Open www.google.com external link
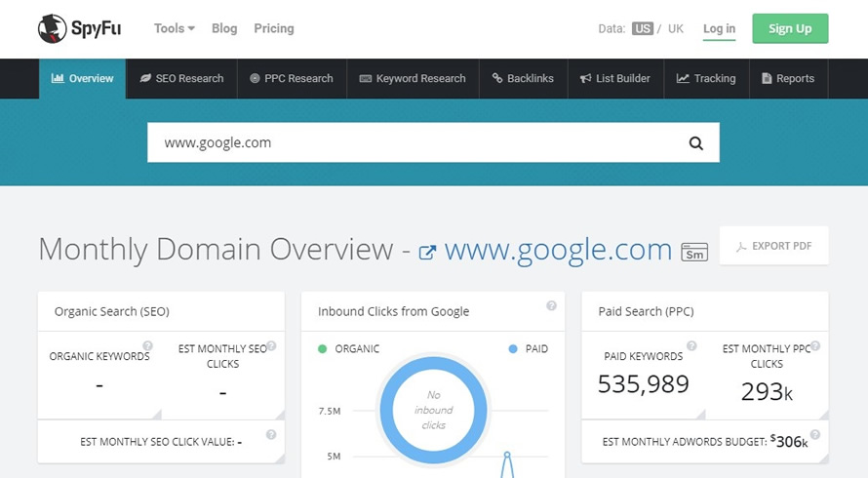The width and height of the screenshot is (868, 478). pos(558,250)
